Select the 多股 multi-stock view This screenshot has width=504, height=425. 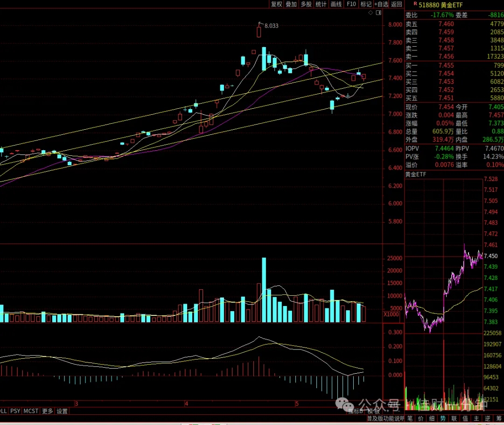[x=306, y=4]
